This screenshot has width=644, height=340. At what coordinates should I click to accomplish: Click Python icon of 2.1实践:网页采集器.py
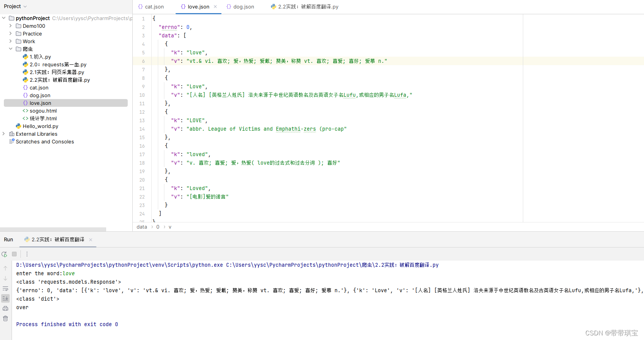(25, 72)
